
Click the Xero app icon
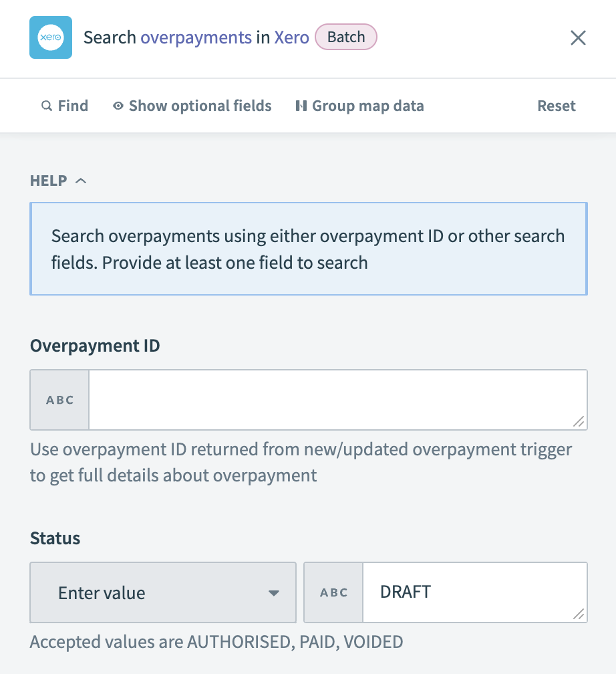[50, 37]
